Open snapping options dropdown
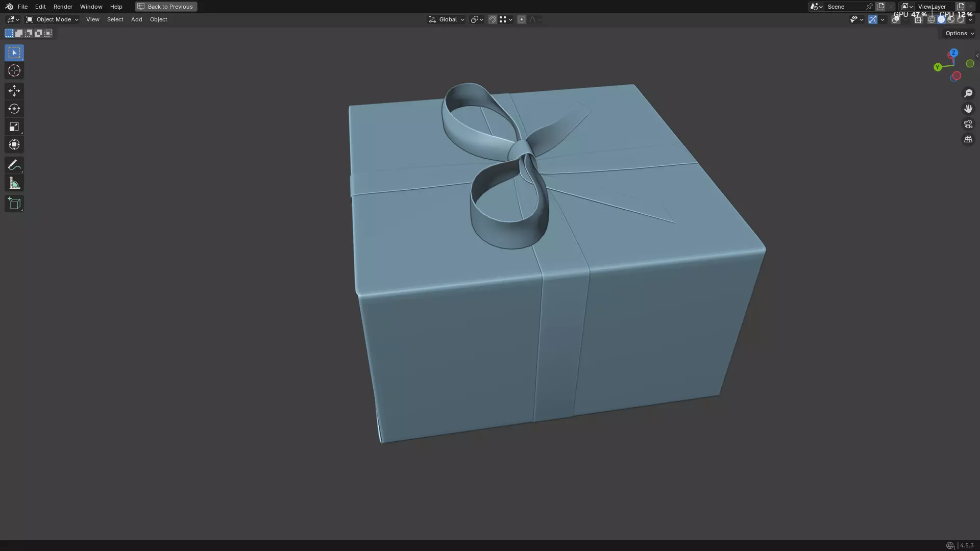 coord(506,19)
